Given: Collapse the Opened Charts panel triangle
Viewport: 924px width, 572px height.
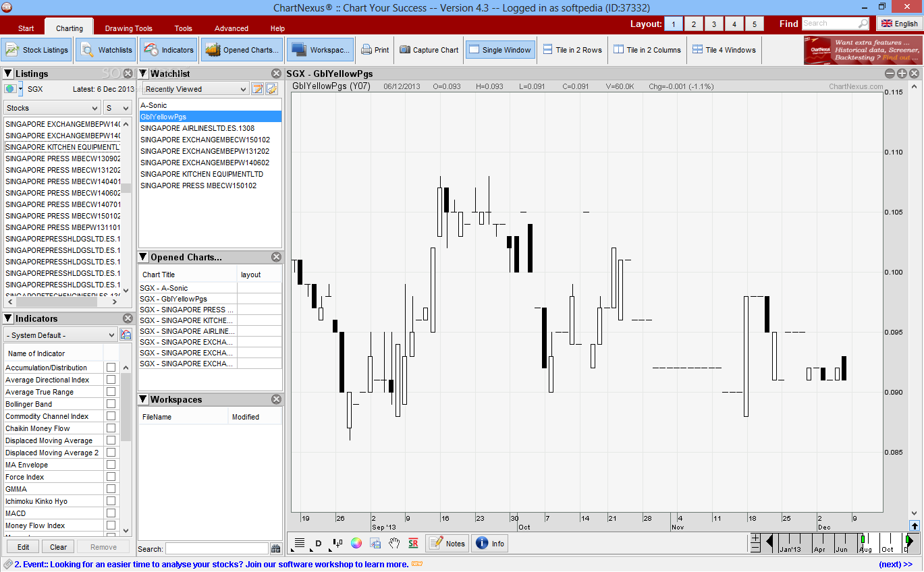Looking at the screenshot, I should [x=143, y=257].
